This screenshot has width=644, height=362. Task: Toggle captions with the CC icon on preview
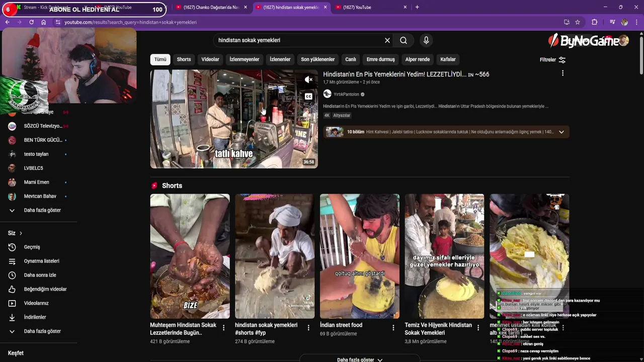point(308,97)
